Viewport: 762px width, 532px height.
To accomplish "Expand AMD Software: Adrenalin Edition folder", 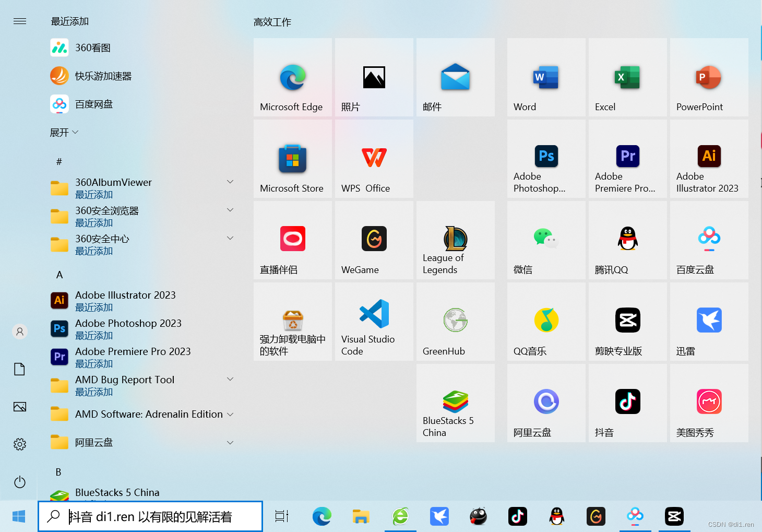I will (x=142, y=414).
